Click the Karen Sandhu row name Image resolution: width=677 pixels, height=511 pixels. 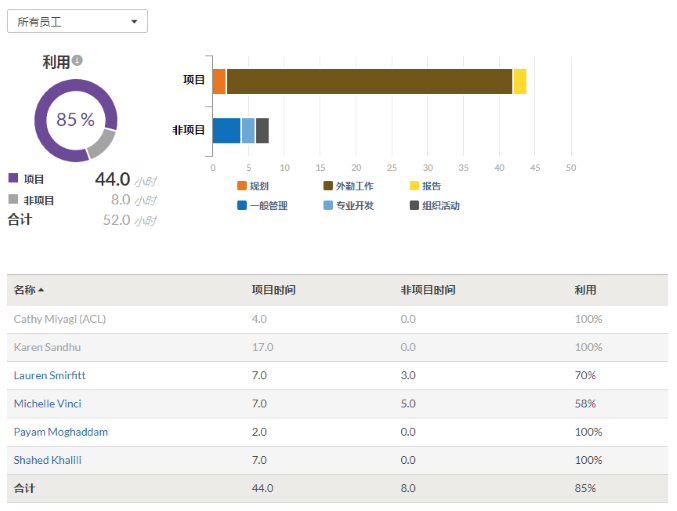pyautogui.click(x=48, y=347)
